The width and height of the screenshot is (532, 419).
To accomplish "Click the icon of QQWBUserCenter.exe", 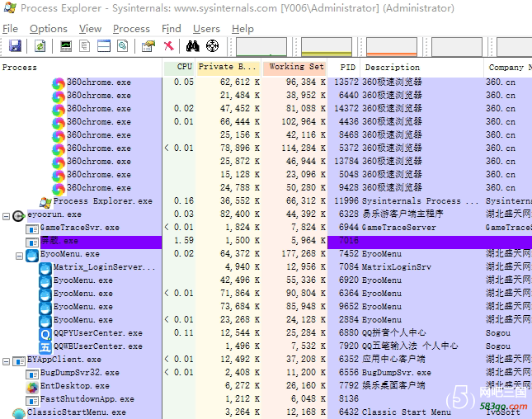I will point(45,347).
